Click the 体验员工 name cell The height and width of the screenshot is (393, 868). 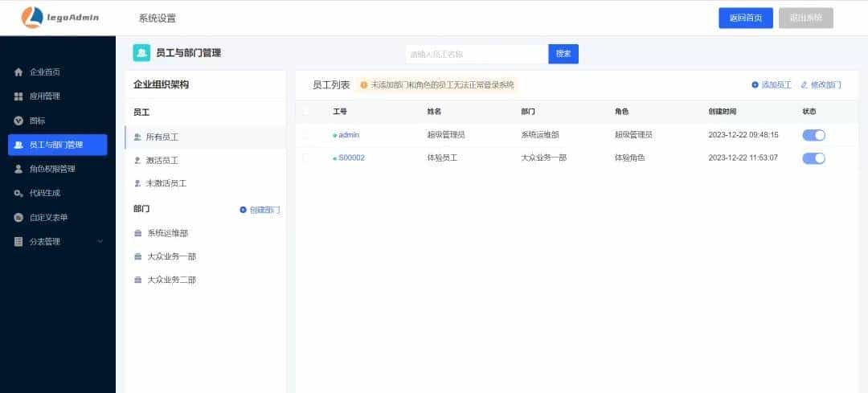pyautogui.click(x=442, y=158)
